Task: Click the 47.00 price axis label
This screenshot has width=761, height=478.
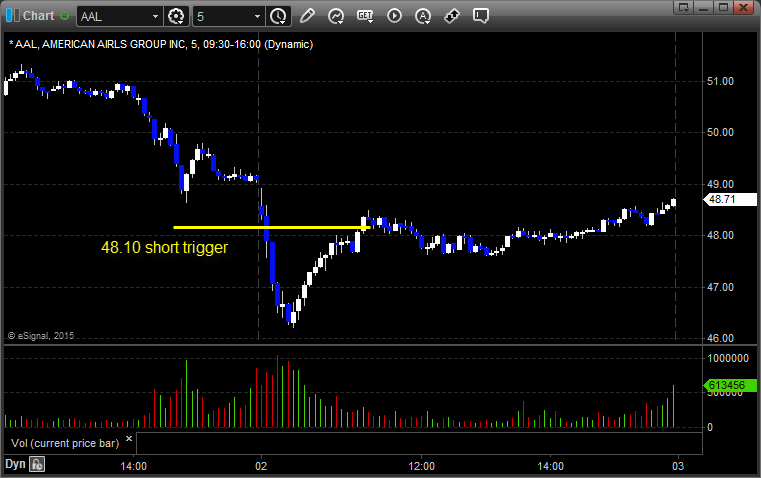Action: (x=720, y=287)
